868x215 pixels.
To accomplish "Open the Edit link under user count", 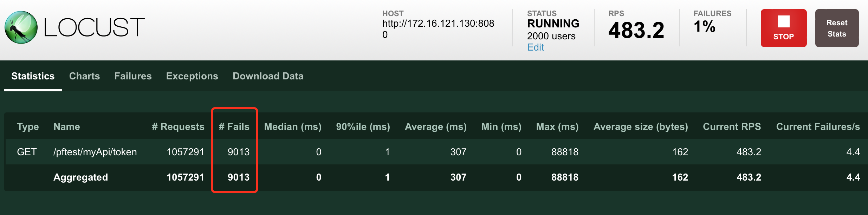I will 536,47.
